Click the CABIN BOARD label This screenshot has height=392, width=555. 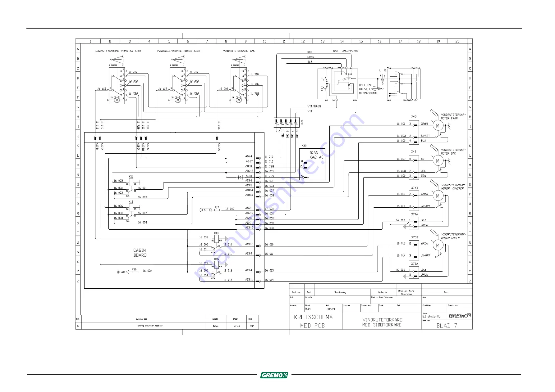pos(140,253)
